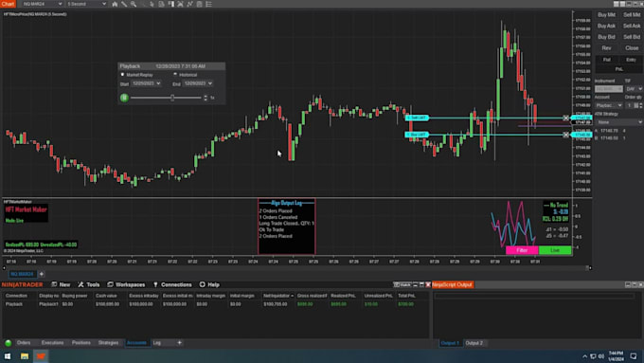
Task: Switch to the Executions tab
Action: [x=52, y=343]
